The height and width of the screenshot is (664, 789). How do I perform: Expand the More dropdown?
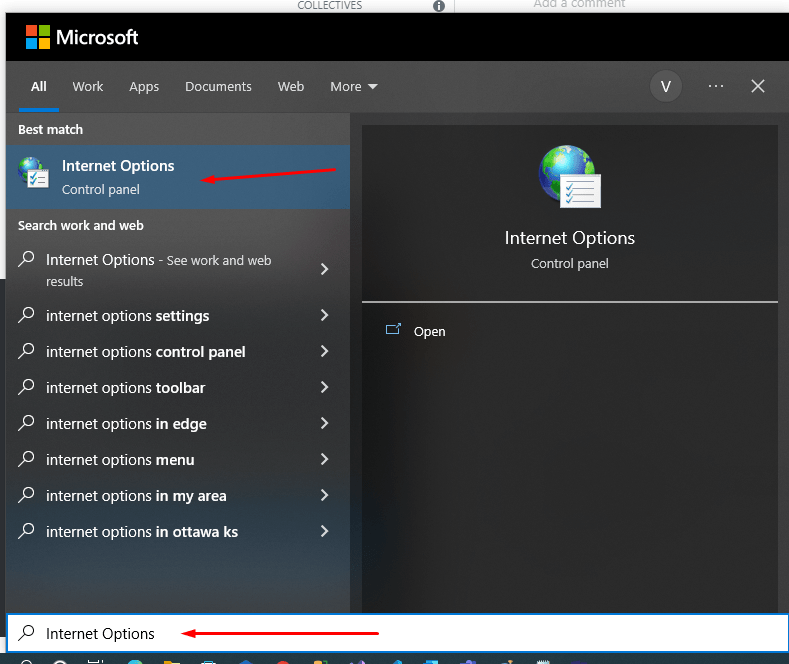click(354, 87)
